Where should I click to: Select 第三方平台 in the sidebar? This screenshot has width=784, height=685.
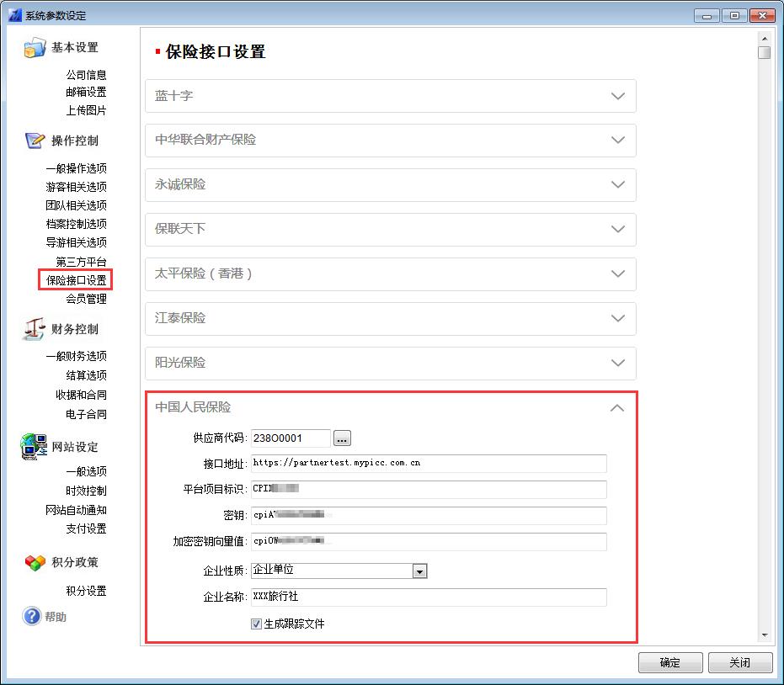click(81, 262)
